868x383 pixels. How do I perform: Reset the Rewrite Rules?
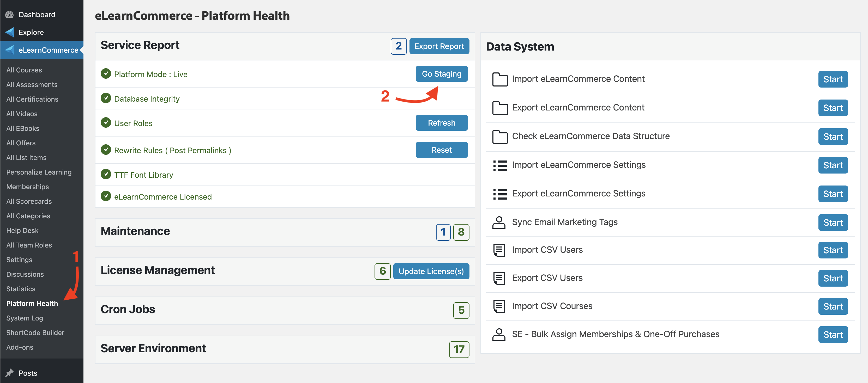point(441,150)
